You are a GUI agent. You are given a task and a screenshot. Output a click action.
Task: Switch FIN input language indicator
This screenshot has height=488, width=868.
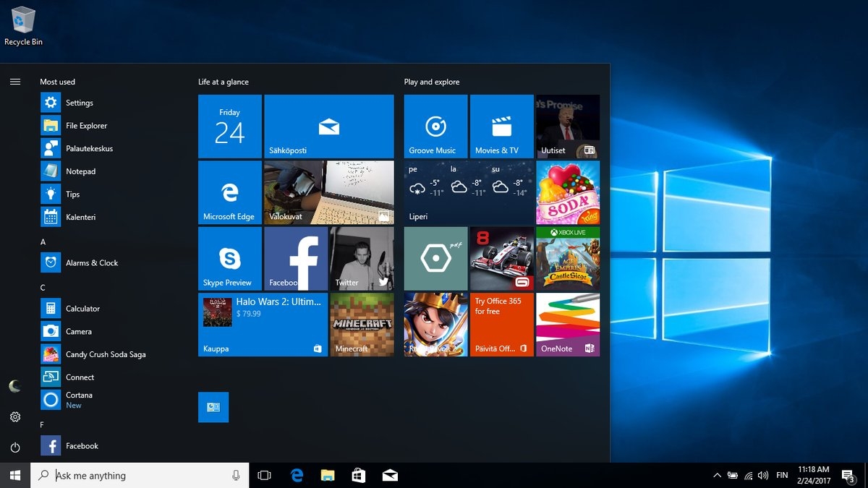(782, 475)
